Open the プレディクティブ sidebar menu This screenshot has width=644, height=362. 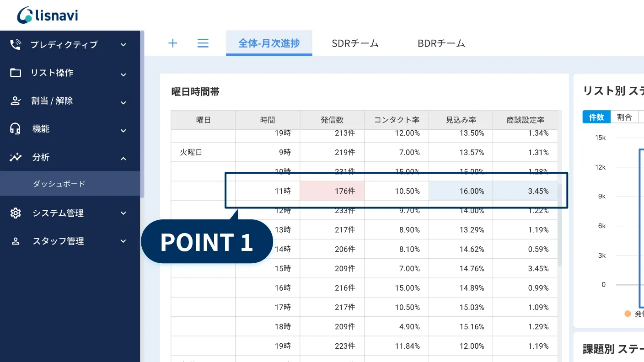70,44
